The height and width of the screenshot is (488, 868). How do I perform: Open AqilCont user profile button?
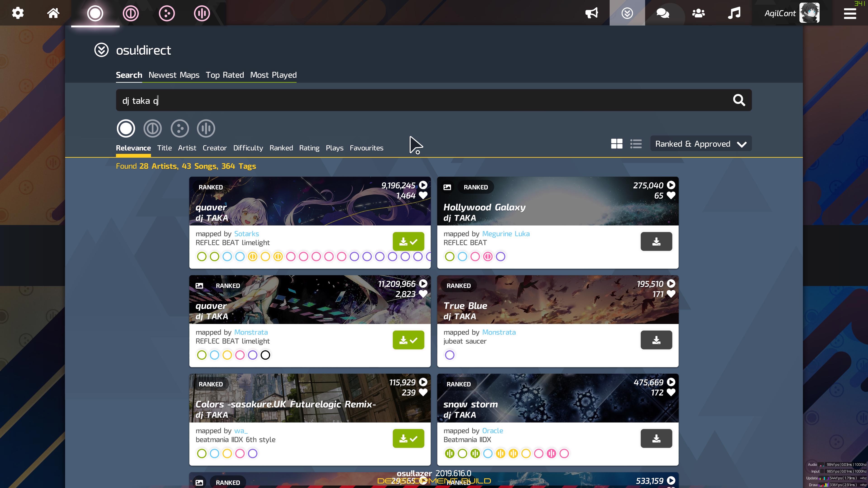pyautogui.click(x=792, y=13)
